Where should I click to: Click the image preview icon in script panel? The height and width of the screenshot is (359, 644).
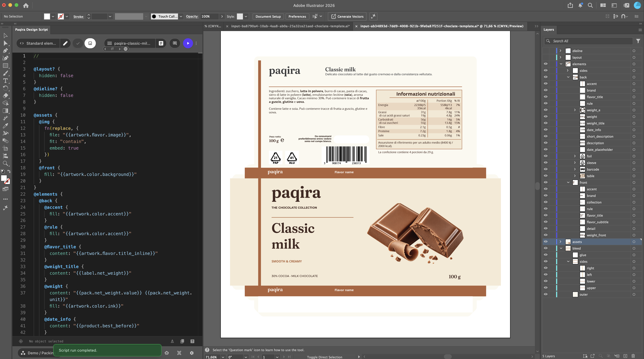click(x=90, y=43)
